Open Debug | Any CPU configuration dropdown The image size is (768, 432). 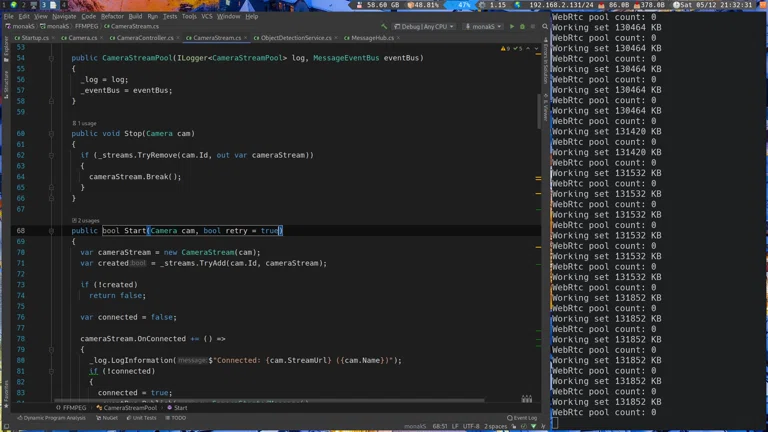pos(424,26)
